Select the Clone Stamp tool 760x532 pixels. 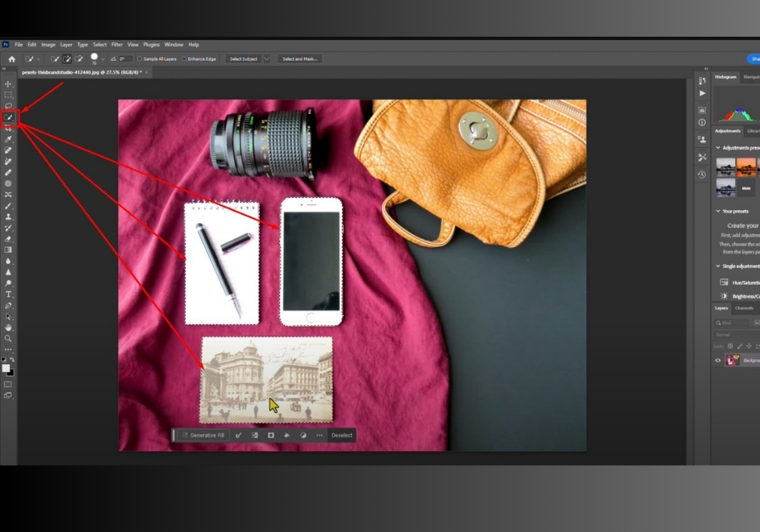click(x=8, y=217)
